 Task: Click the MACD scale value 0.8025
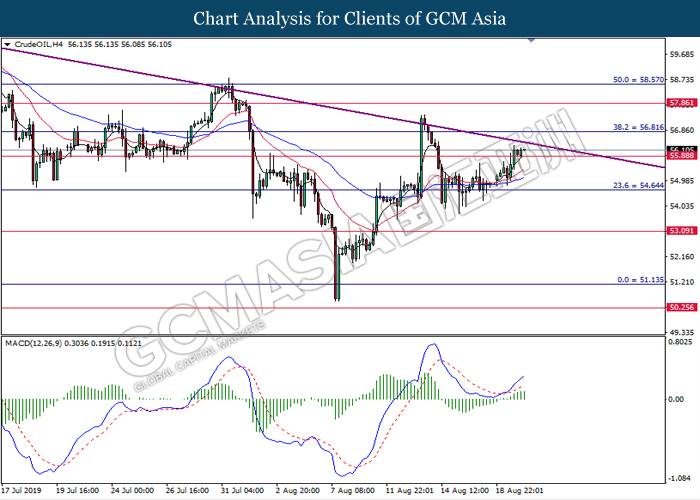click(682, 342)
